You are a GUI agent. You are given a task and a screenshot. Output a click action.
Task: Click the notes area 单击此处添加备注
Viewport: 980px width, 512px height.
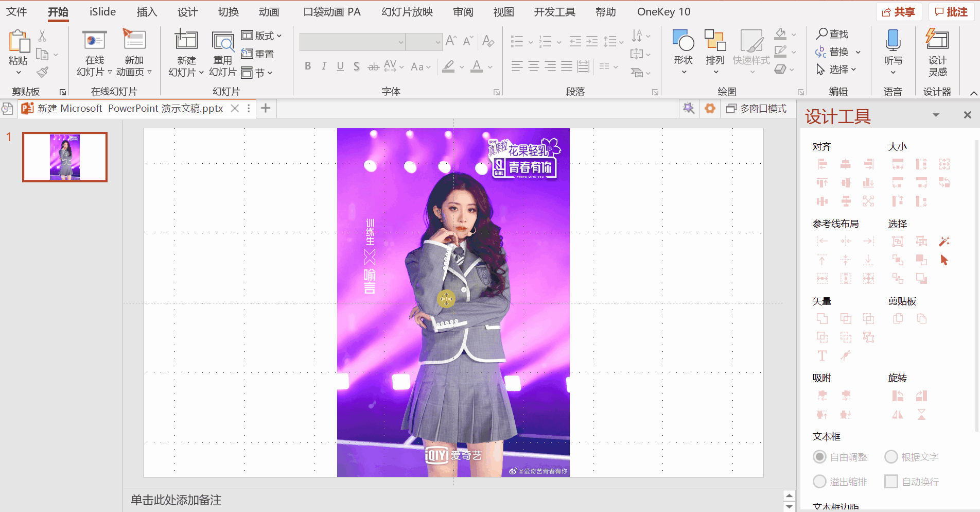pyautogui.click(x=176, y=500)
